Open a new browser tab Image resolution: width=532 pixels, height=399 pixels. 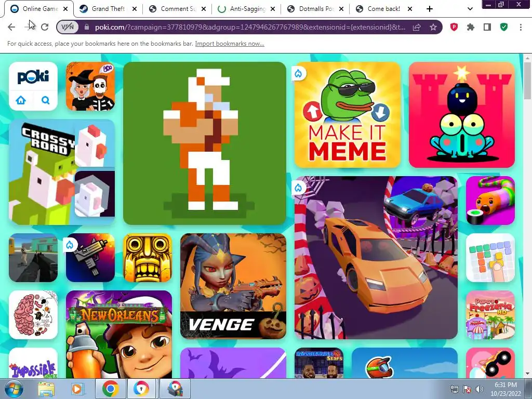pos(430,9)
